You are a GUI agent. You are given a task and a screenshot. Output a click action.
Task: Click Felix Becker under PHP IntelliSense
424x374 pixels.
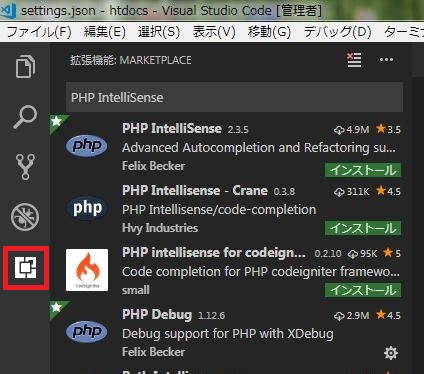pyautogui.click(x=153, y=166)
